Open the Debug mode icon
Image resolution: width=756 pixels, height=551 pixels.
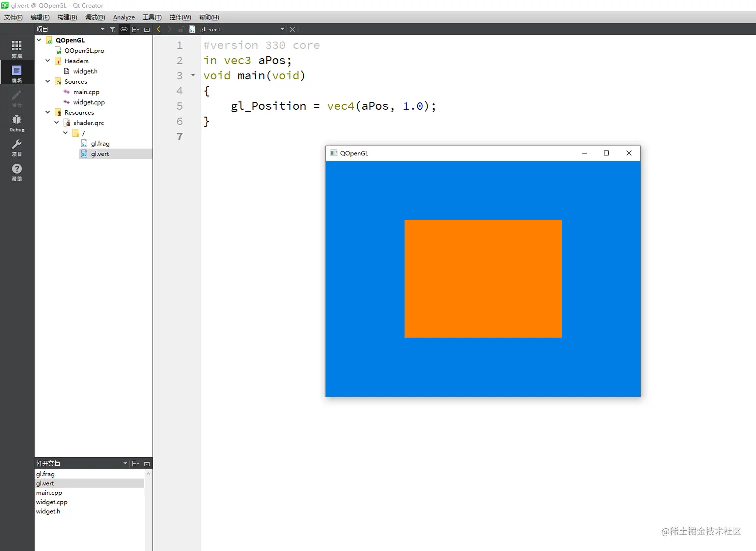[x=17, y=123]
